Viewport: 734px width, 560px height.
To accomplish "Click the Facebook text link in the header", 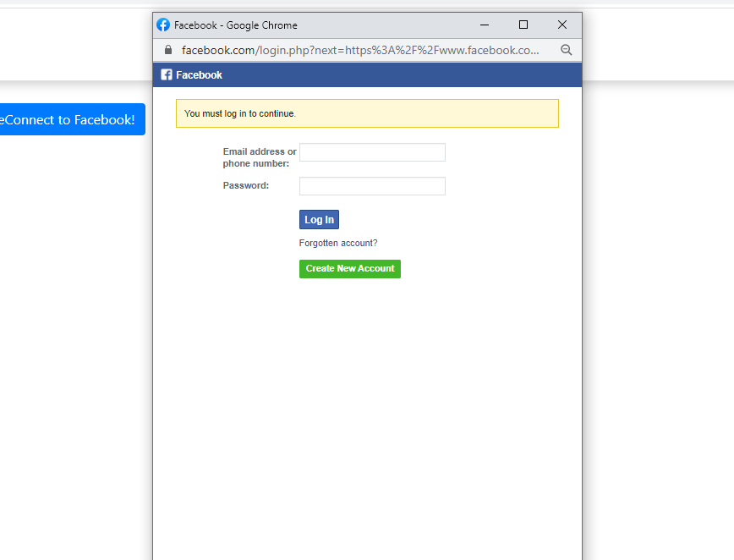I will pyautogui.click(x=199, y=75).
